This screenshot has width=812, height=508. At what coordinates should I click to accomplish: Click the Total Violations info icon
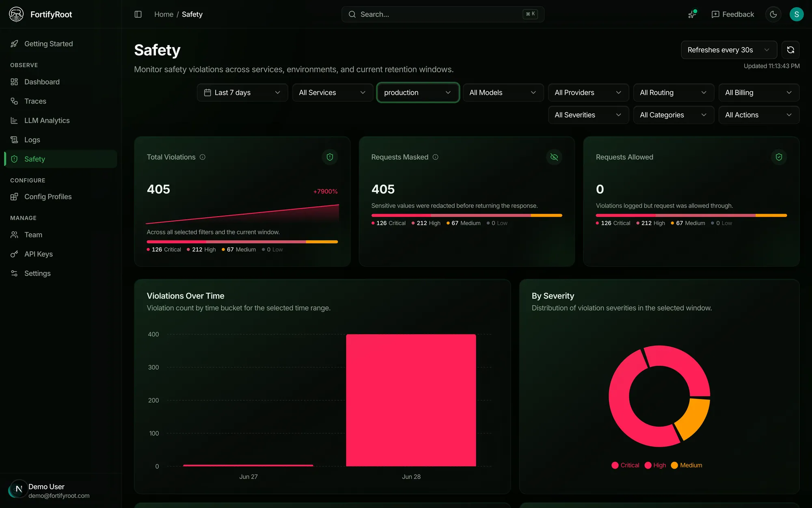pos(203,157)
